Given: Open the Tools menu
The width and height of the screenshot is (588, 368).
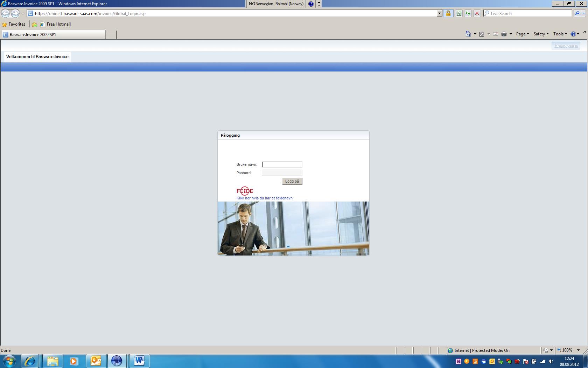Looking at the screenshot, I should pos(560,34).
